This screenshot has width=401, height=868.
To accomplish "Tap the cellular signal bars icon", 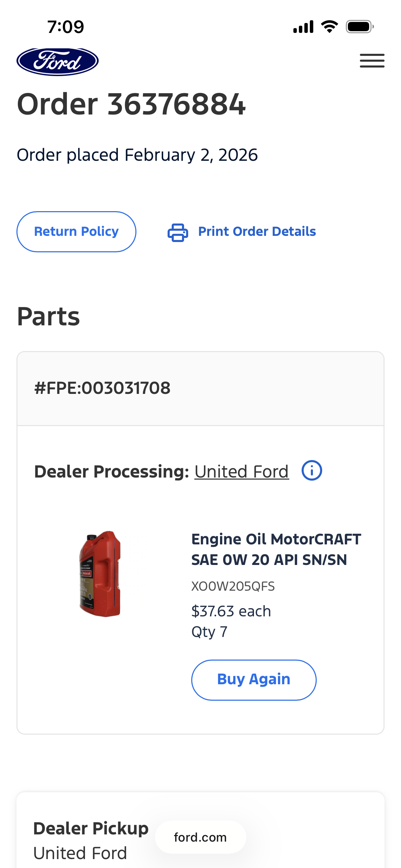I will [303, 27].
